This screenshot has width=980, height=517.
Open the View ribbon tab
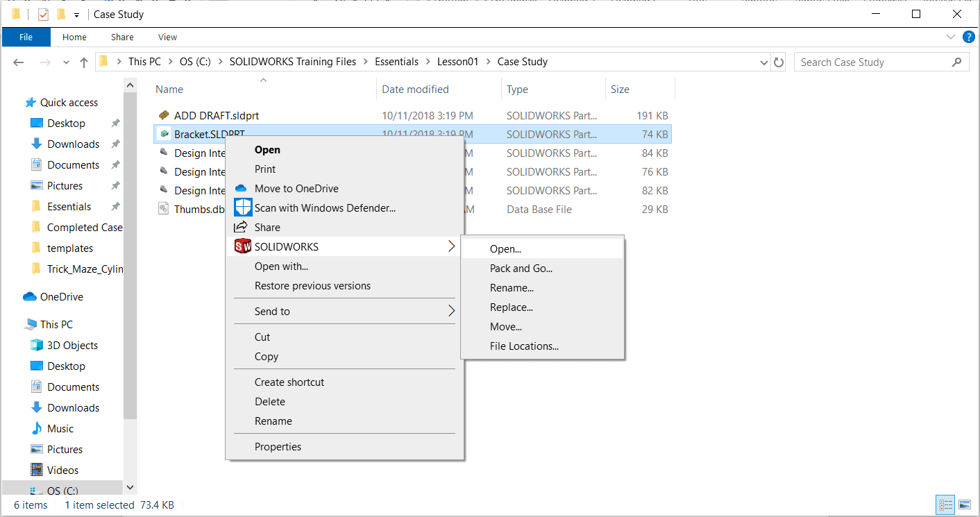coord(167,37)
